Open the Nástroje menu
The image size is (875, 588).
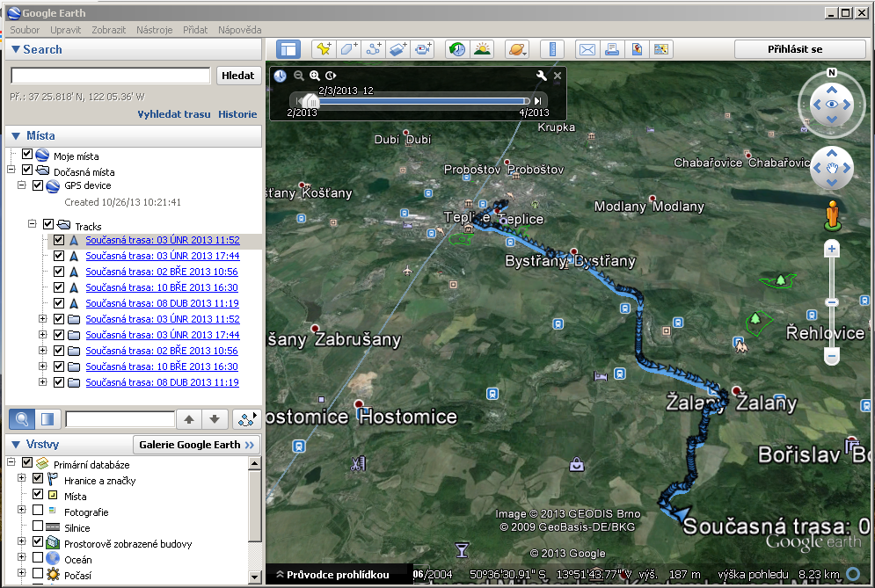[154, 30]
